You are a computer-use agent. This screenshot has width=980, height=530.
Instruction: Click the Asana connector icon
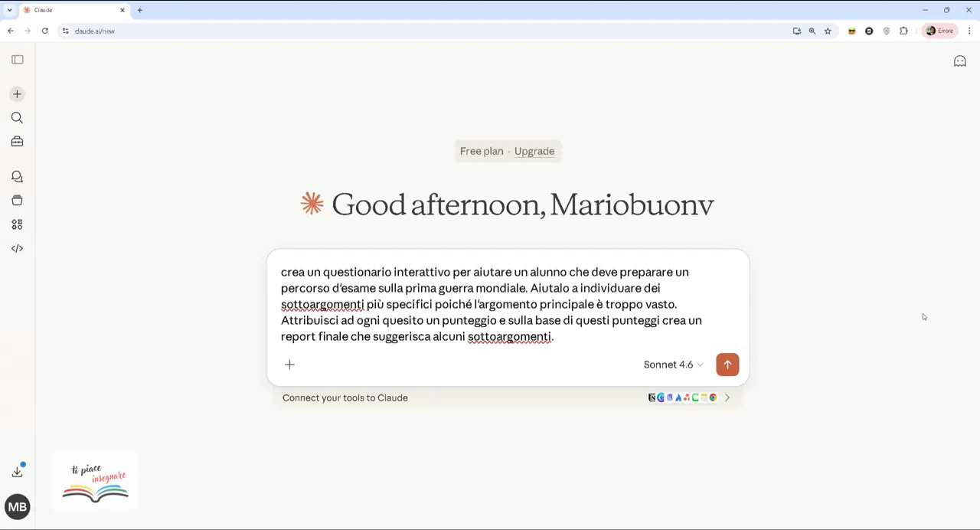click(687, 397)
